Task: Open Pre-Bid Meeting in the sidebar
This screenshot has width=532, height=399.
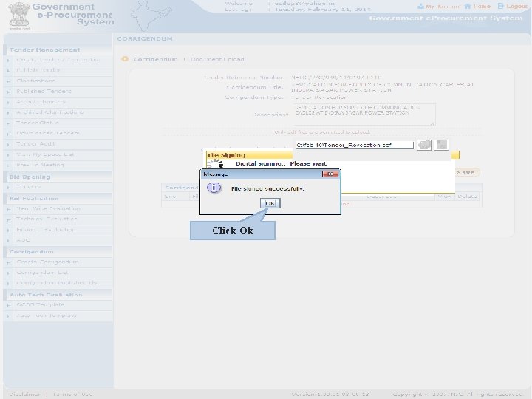Action: (40, 165)
